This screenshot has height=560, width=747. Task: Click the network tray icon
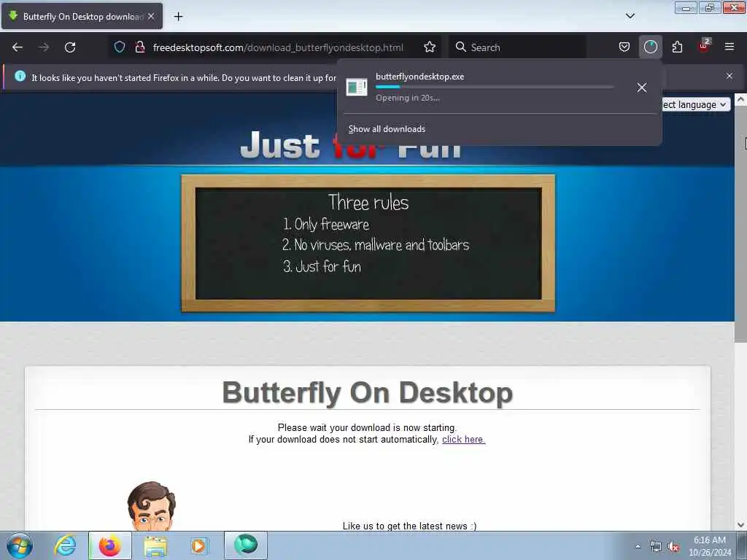click(x=656, y=546)
